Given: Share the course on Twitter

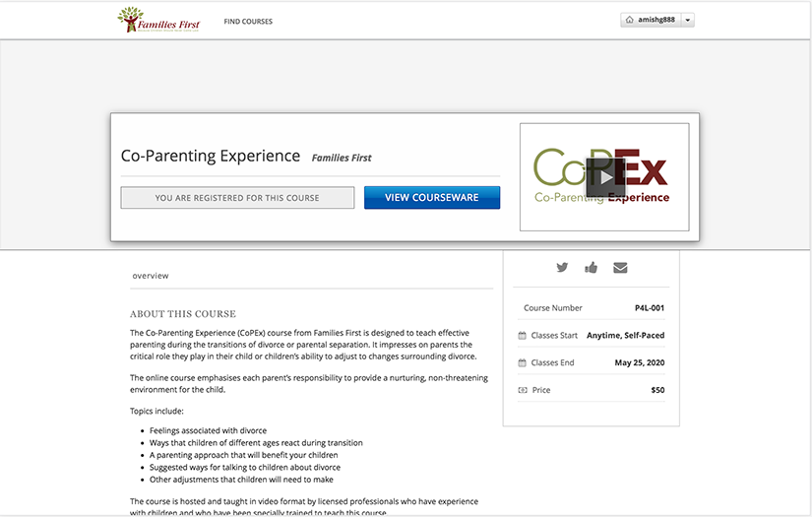Looking at the screenshot, I should (x=562, y=267).
